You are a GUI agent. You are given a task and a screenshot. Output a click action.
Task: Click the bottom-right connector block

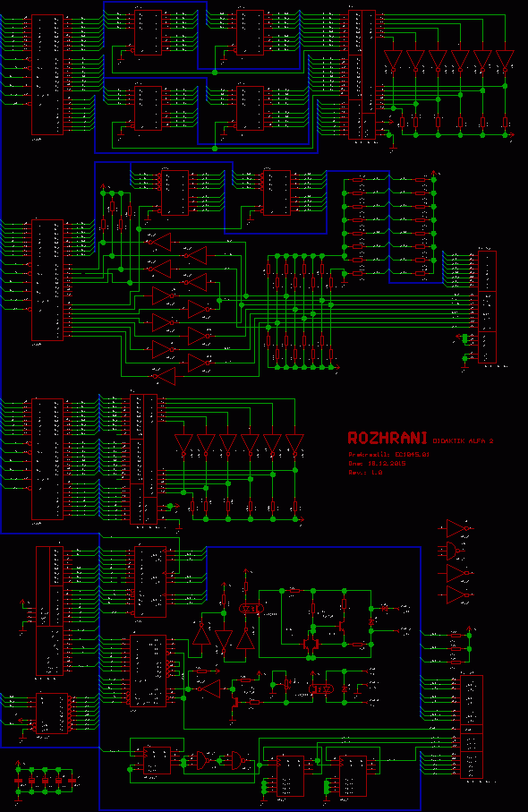pos(472,727)
